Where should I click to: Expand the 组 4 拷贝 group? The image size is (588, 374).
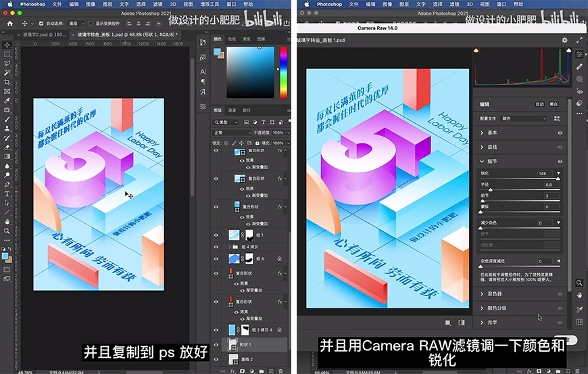[x=230, y=247]
